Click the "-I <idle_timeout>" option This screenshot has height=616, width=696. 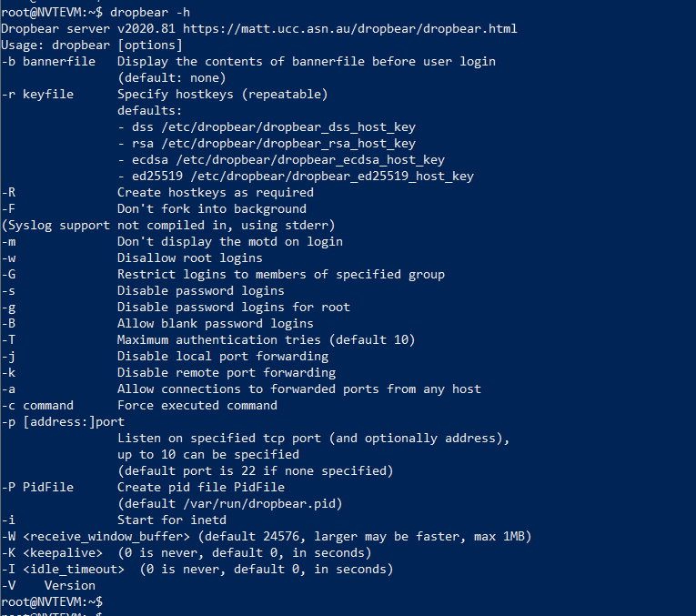(63, 569)
